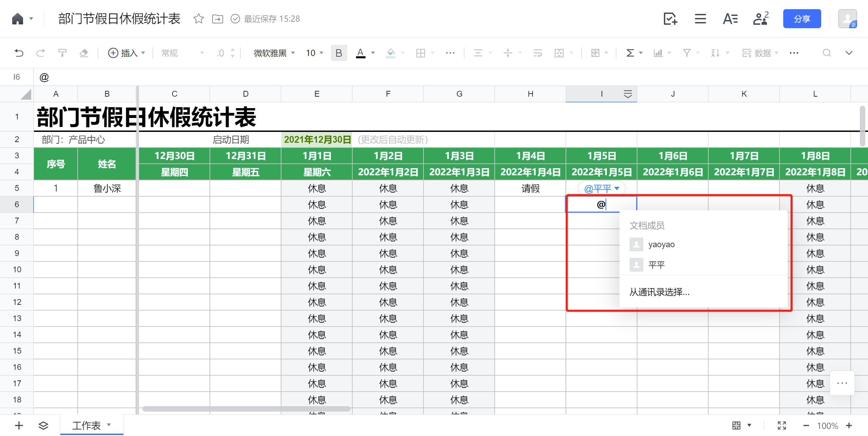This screenshot has width=868, height=436.
Task: Open the move-to-folder icon
Action: (217, 19)
